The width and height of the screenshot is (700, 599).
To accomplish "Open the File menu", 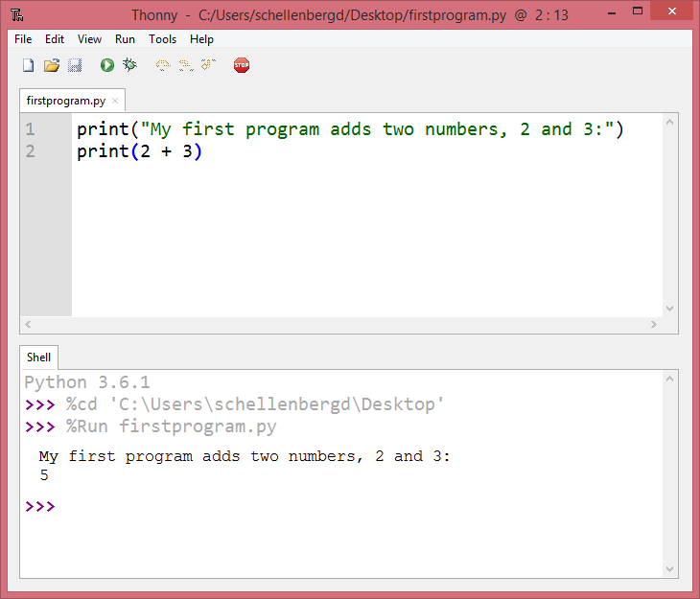I will coord(23,39).
